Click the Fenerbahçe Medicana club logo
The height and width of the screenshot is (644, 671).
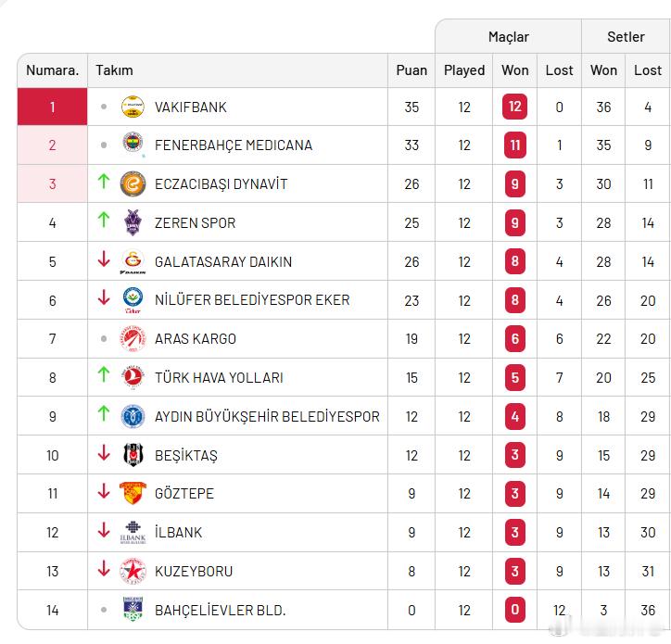point(133,145)
